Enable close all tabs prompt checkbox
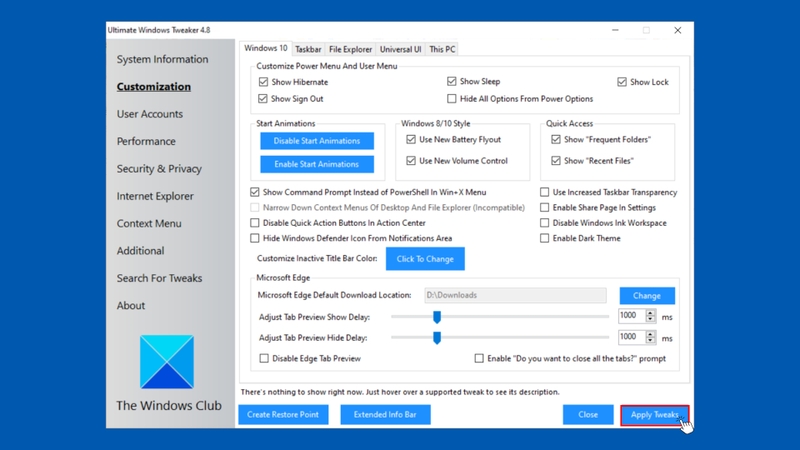This screenshot has height=450, width=800. pos(479,358)
